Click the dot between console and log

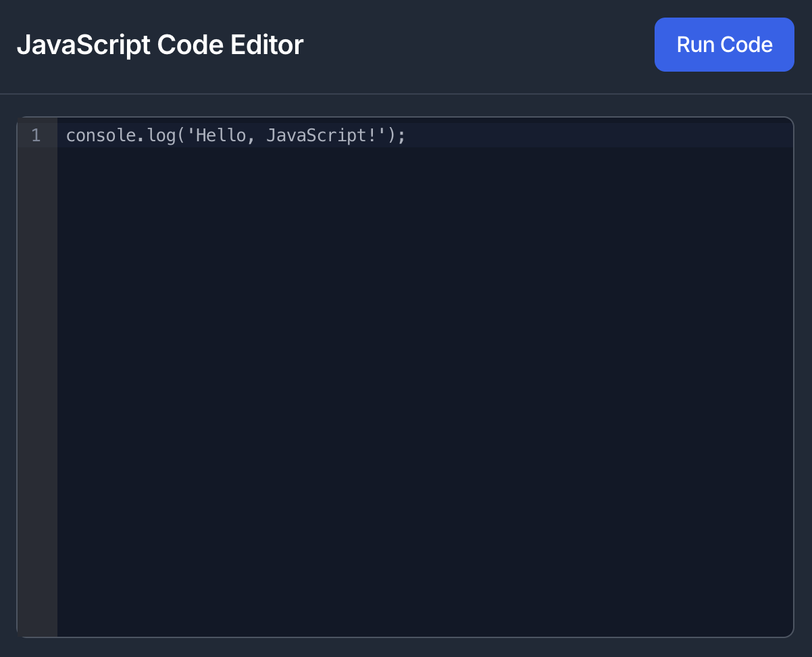point(141,135)
